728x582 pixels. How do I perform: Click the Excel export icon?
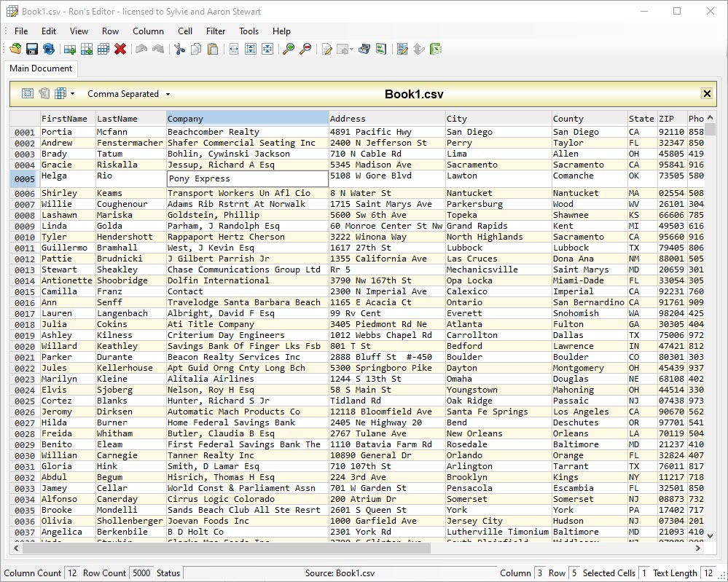pyautogui.click(x=436, y=49)
